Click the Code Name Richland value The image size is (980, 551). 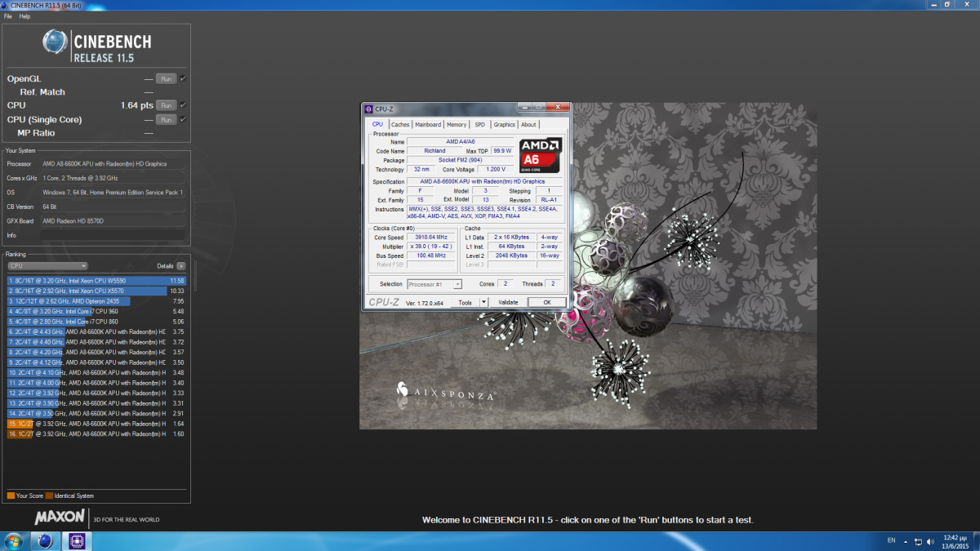click(x=434, y=151)
